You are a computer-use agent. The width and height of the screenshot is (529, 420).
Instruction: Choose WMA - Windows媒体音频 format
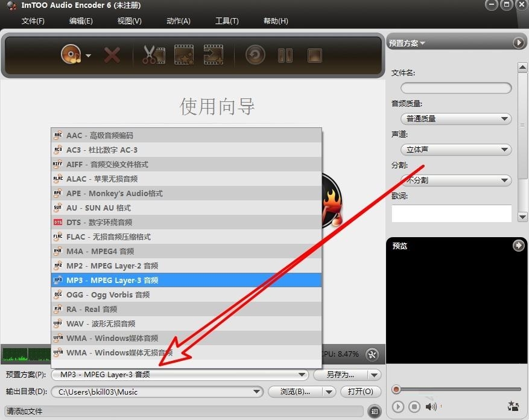pyautogui.click(x=186, y=339)
